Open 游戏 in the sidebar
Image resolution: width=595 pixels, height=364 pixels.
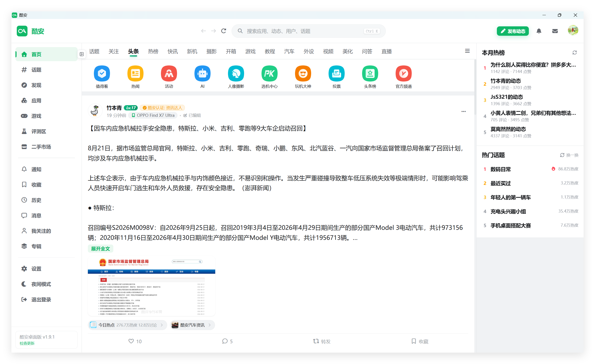click(x=46, y=116)
